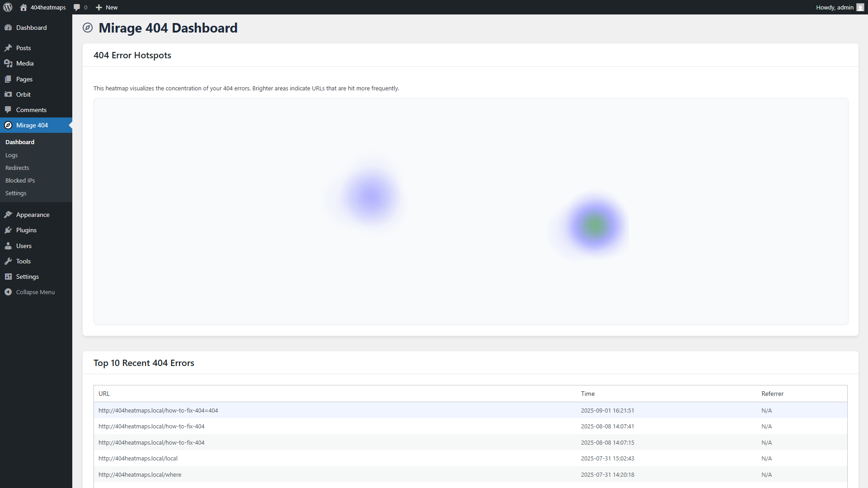
Task: Click the Media icon in the sidebar
Action: 8,63
